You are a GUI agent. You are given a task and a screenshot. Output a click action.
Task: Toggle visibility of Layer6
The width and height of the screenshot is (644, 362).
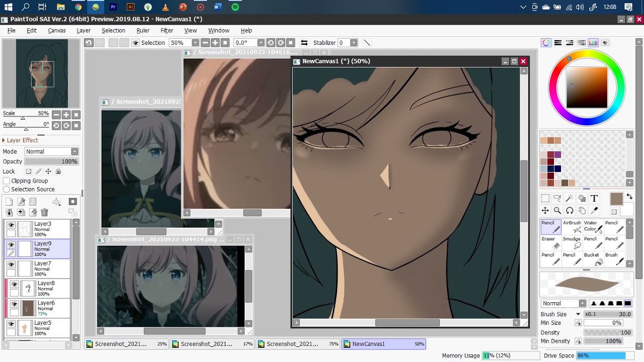pos(14,304)
